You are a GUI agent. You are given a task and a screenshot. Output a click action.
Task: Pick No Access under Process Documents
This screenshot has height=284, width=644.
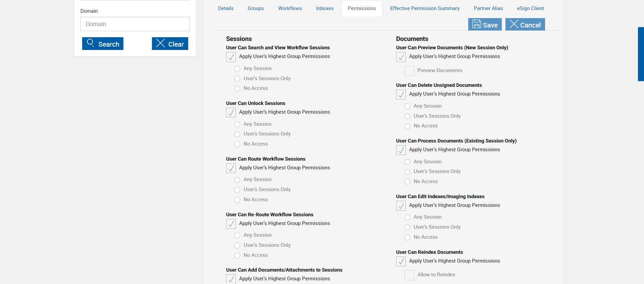[x=408, y=182]
